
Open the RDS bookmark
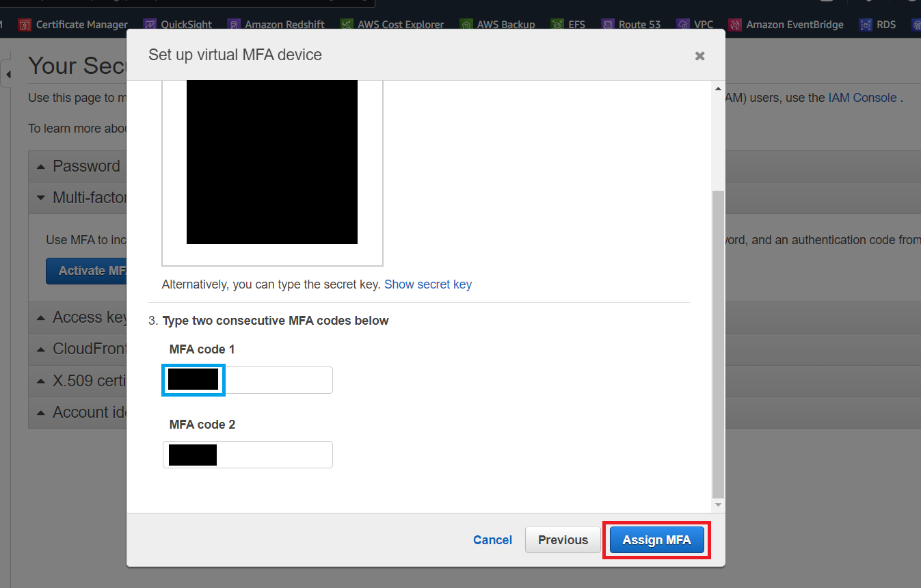878,24
